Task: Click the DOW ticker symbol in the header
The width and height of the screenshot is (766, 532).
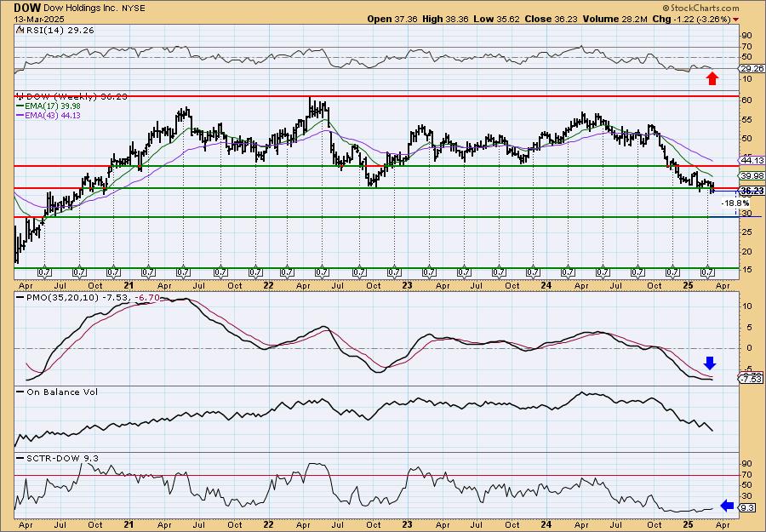Action: pyautogui.click(x=27, y=8)
